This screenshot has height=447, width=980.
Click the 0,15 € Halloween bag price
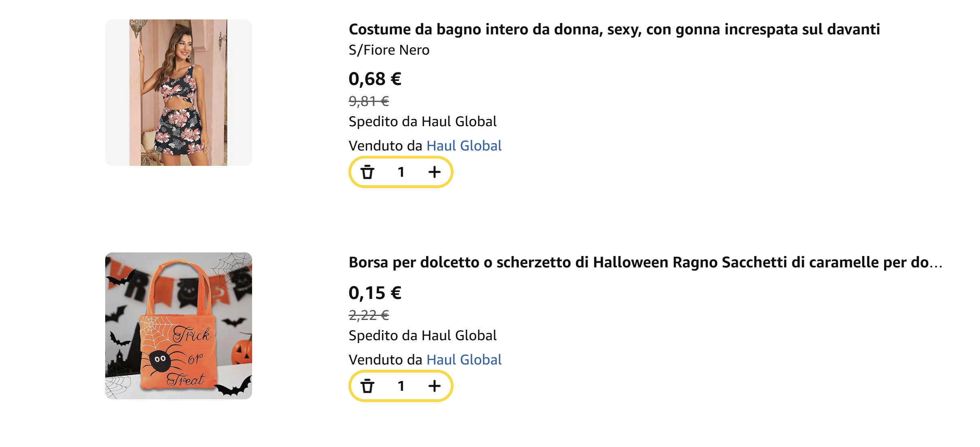tap(375, 292)
